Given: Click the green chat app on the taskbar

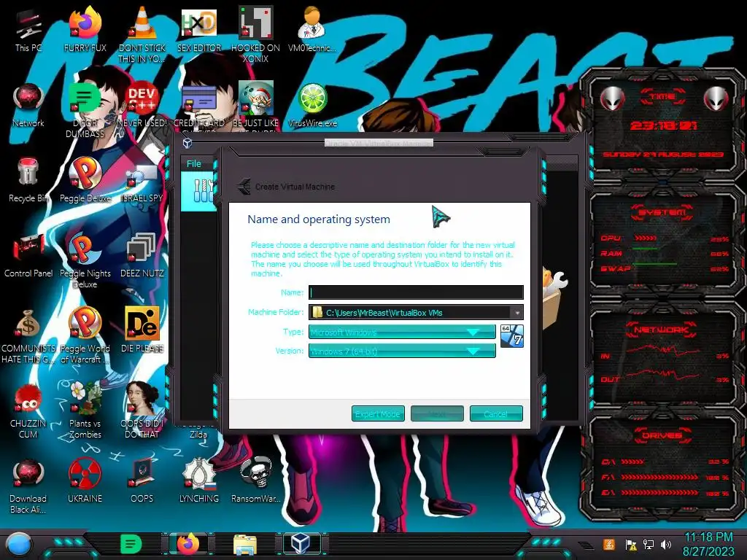Looking at the screenshot, I should (x=131, y=544).
